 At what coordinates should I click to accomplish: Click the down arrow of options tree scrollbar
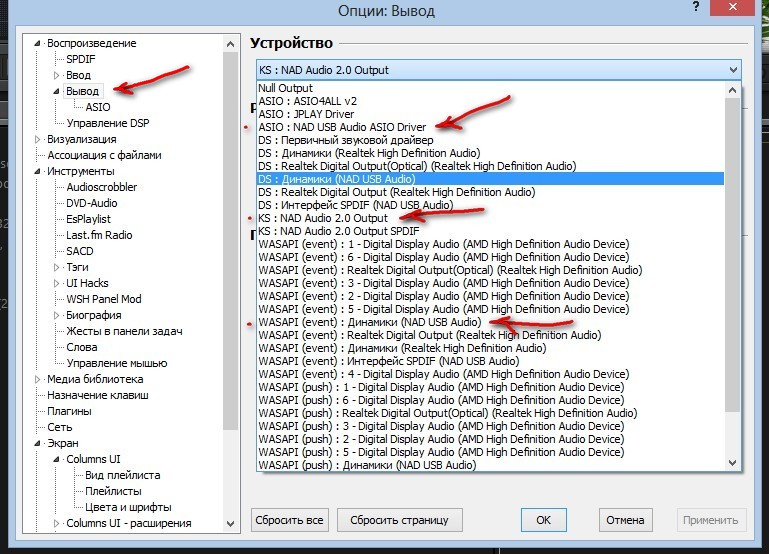pos(231,524)
